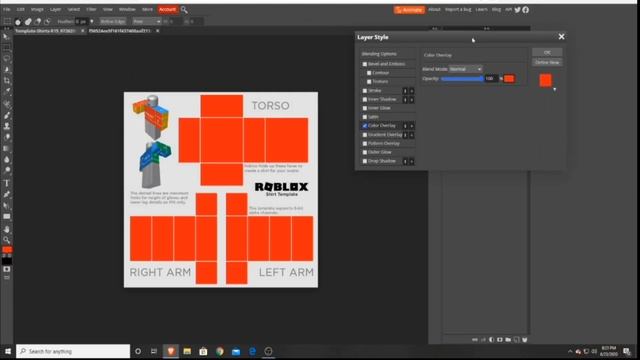The image size is (640, 360).
Task: Click plus button beside Inner Shadow
Action: click(412, 100)
